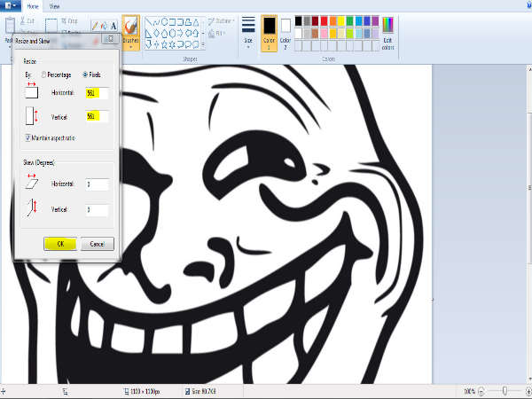Switch to the View tab
The image size is (532, 399).
click(x=55, y=5)
